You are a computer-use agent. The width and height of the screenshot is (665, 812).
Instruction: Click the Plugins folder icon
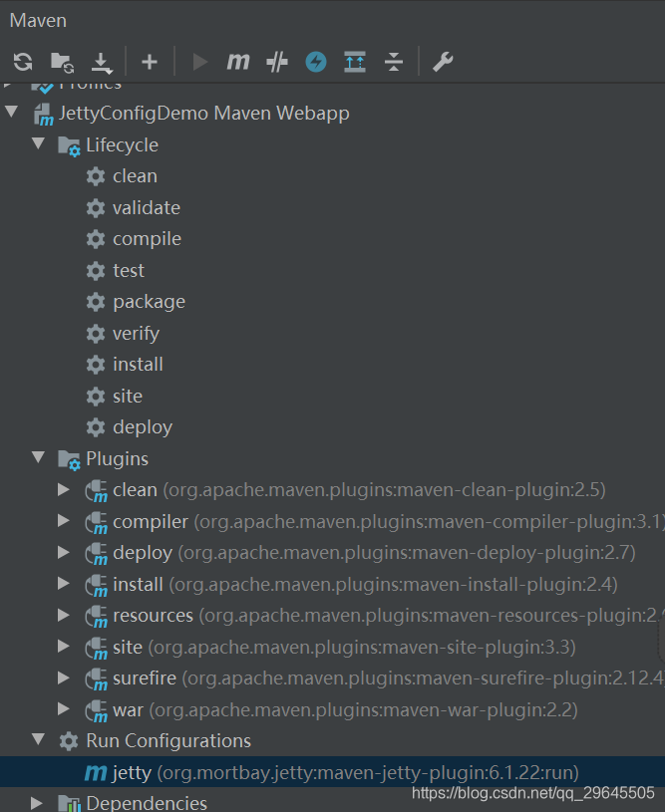pyautogui.click(x=69, y=460)
